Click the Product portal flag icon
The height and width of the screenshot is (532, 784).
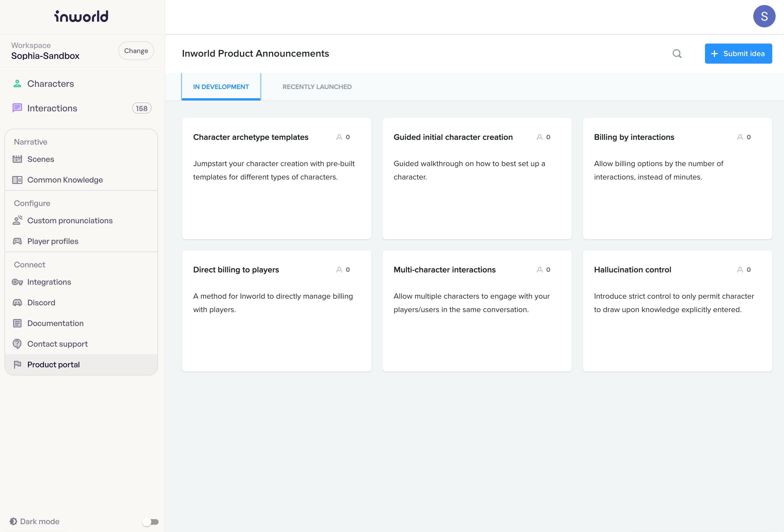[x=17, y=364]
